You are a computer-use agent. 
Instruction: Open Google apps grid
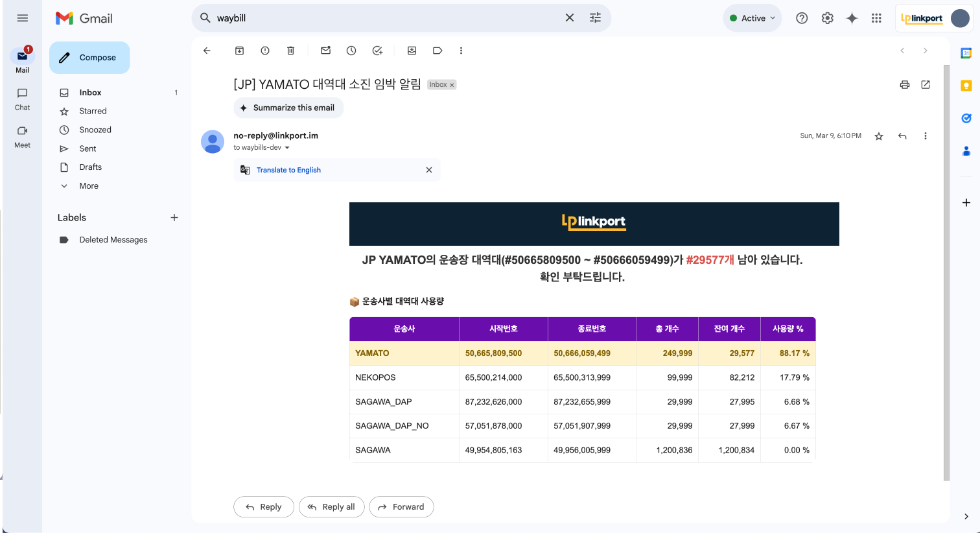click(x=876, y=18)
